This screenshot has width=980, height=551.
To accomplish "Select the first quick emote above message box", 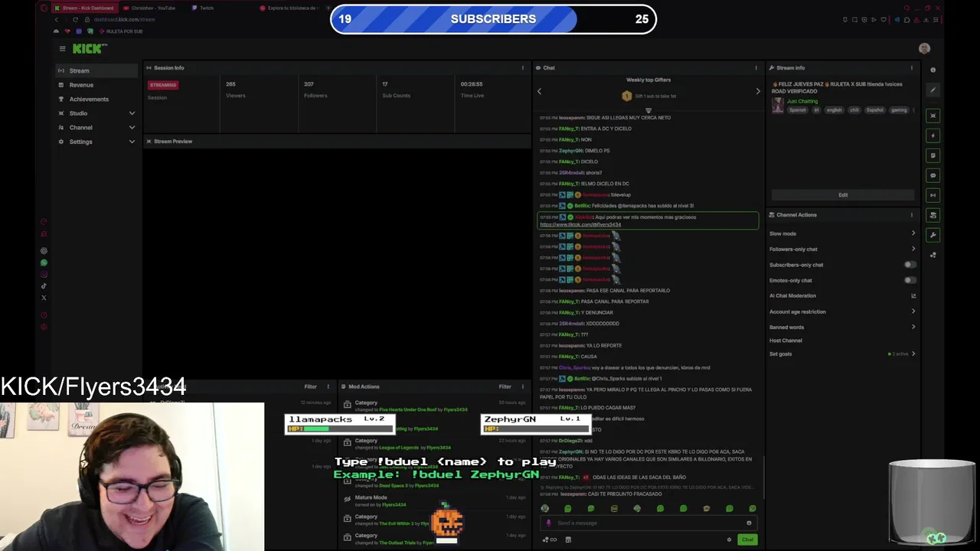I will (544, 508).
